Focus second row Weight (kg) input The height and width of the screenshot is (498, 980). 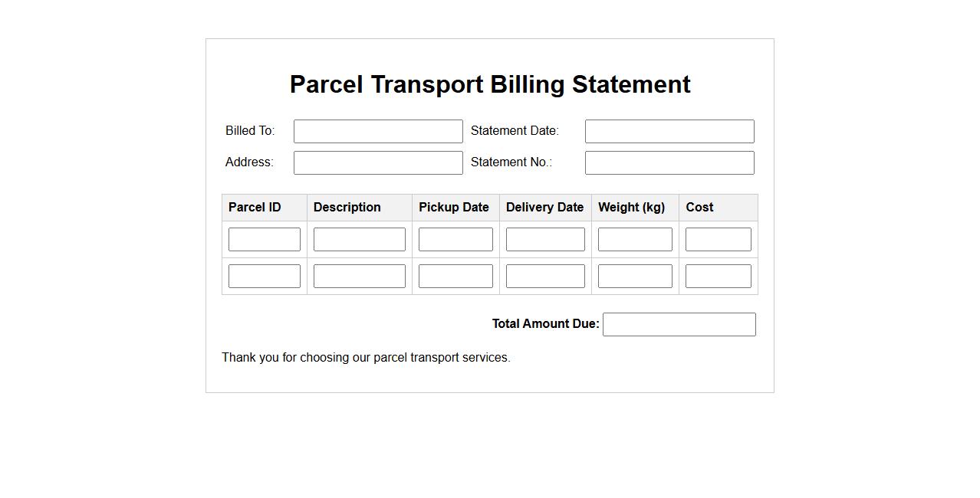(635, 276)
